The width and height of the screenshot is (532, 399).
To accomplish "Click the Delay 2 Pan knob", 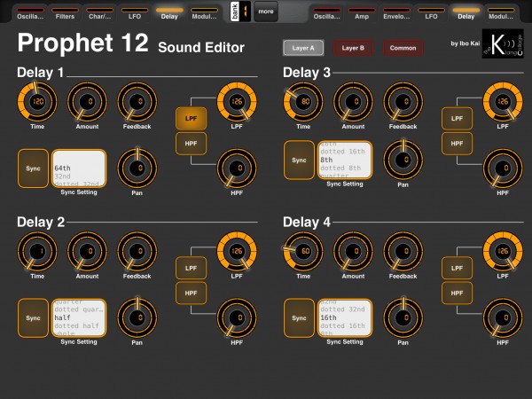I will coord(137,317).
